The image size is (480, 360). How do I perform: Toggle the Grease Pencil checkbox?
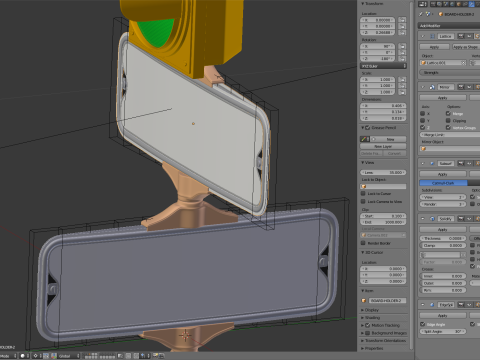pyautogui.click(x=368, y=128)
